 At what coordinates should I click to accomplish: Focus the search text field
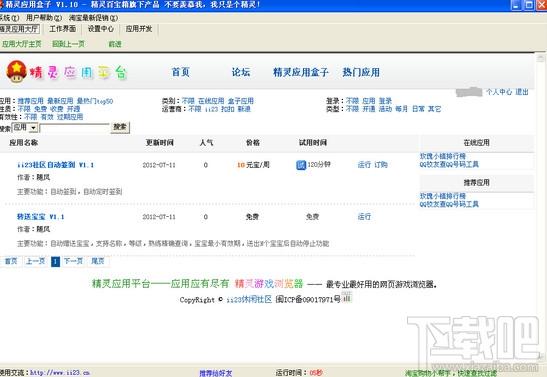tap(75, 128)
